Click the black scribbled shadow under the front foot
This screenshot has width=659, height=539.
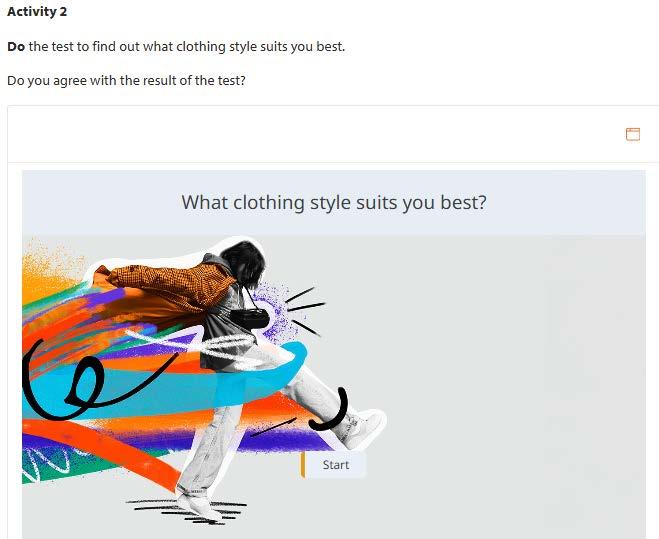pos(187,511)
